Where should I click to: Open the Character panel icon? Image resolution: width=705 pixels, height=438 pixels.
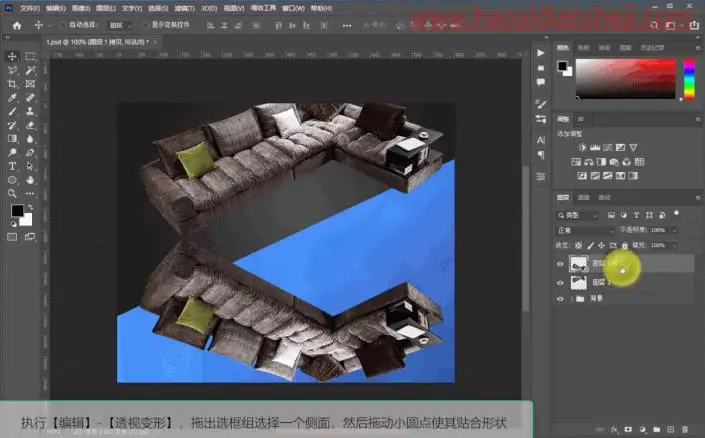540,140
